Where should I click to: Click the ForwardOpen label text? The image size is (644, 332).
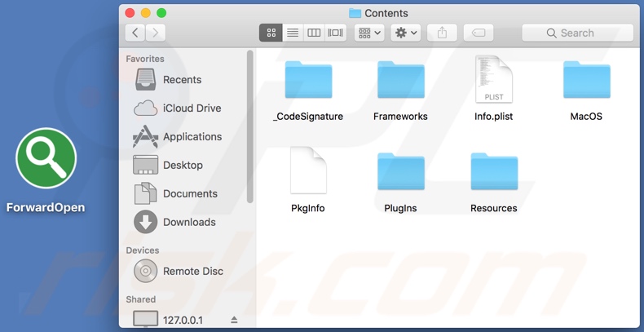tap(46, 207)
